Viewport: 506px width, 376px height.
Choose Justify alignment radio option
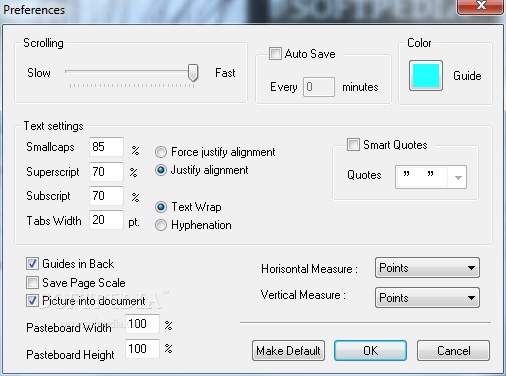161,170
